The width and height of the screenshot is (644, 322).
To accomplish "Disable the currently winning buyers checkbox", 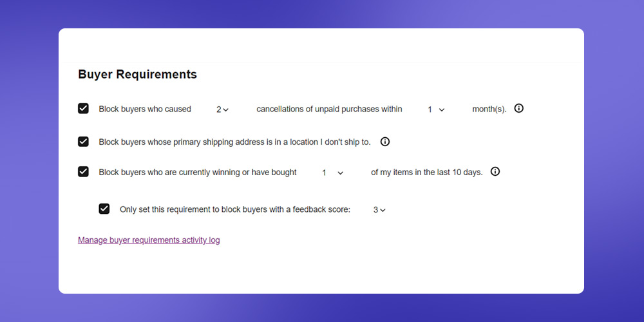I will pyautogui.click(x=83, y=172).
